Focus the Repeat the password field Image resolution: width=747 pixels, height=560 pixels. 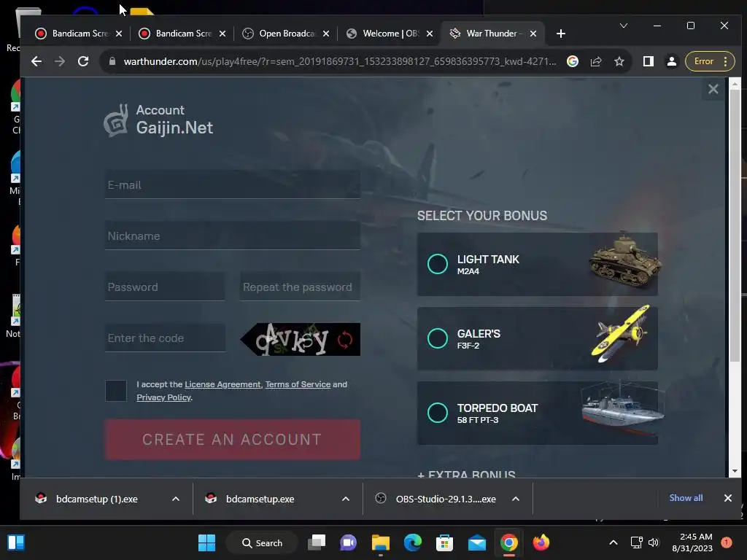pyautogui.click(x=300, y=287)
